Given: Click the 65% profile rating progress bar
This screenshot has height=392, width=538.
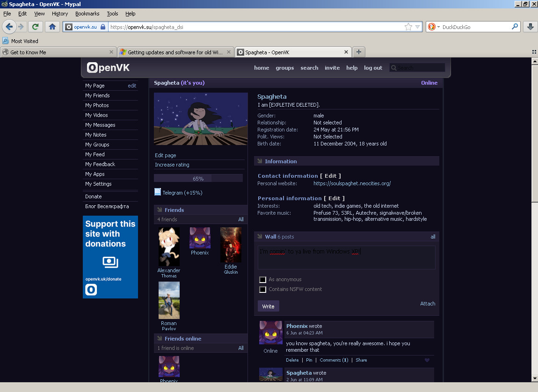Looking at the screenshot, I should tap(198, 178).
